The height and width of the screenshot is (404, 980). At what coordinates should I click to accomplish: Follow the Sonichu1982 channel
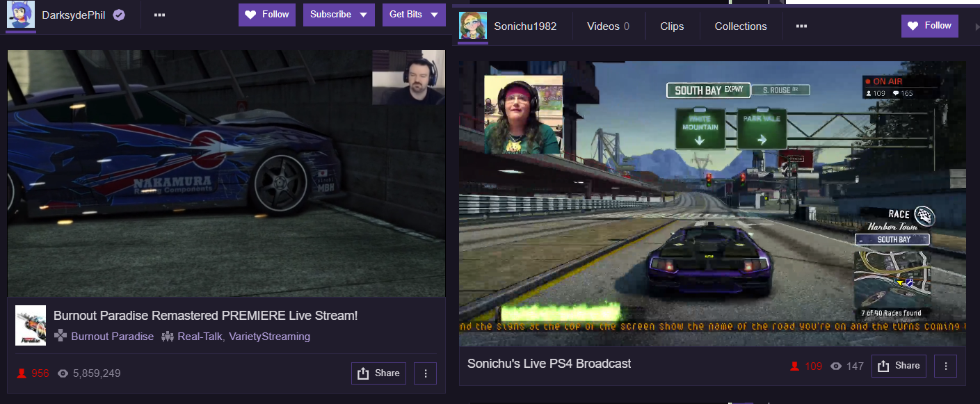(930, 26)
